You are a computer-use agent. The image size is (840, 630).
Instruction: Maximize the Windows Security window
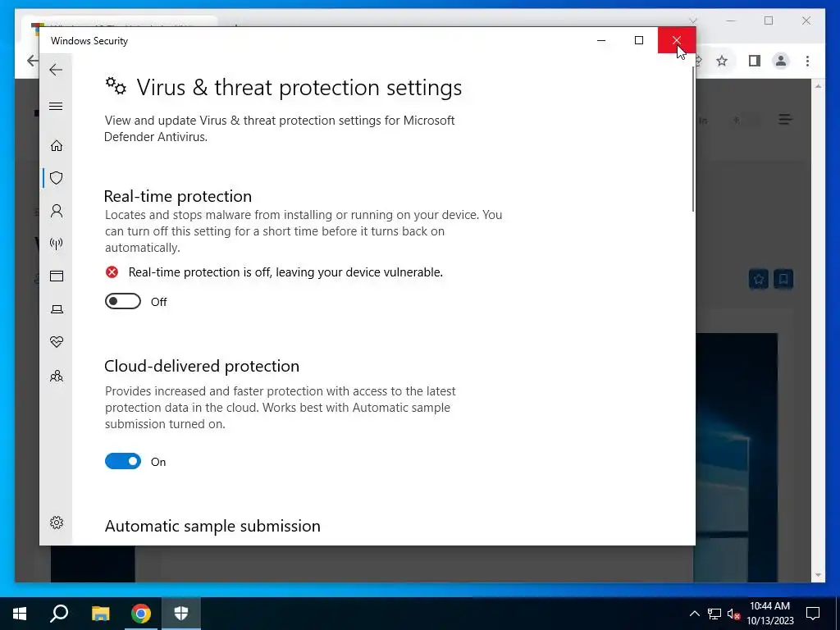pos(638,40)
